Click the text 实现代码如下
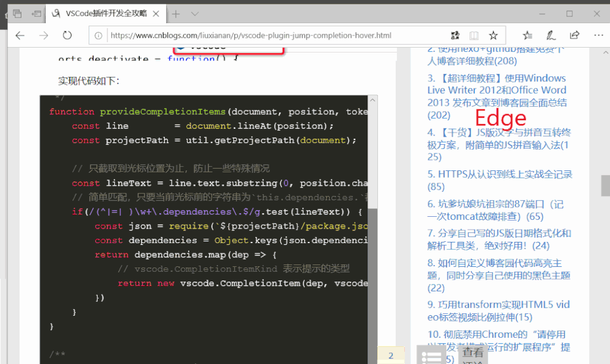The height and width of the screenshot is (364, 610). tap(89, 81)
